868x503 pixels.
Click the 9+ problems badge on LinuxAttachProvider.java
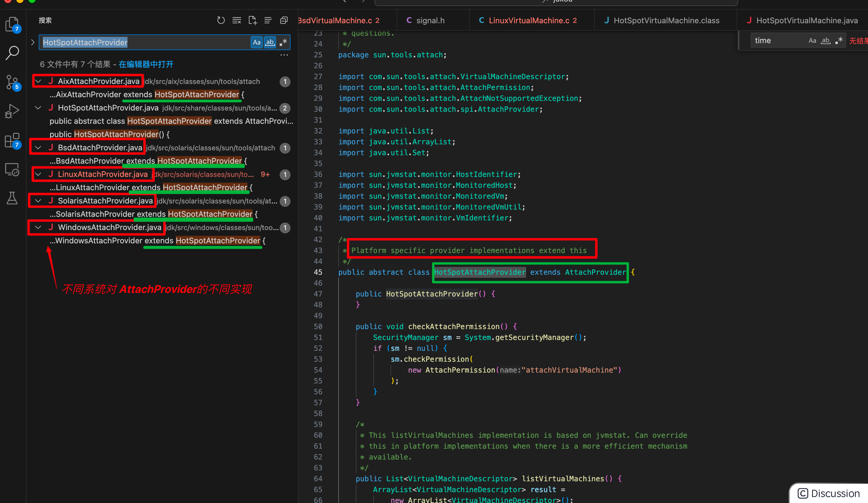click(265, 174)
